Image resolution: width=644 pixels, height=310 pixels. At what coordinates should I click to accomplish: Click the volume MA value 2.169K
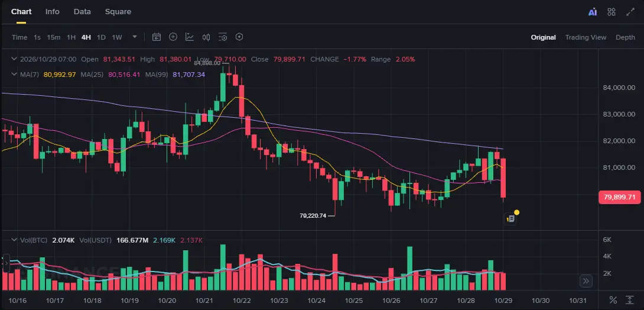tap(164, 240)
